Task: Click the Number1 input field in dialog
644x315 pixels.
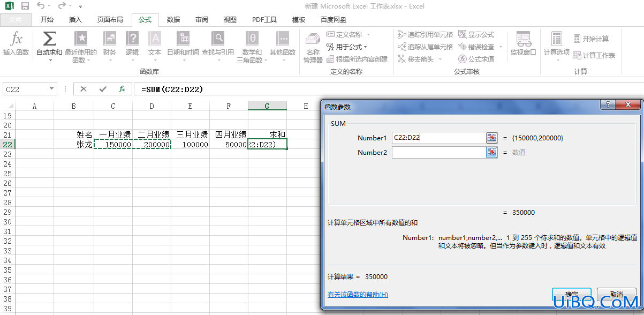Action: (438, 138)
